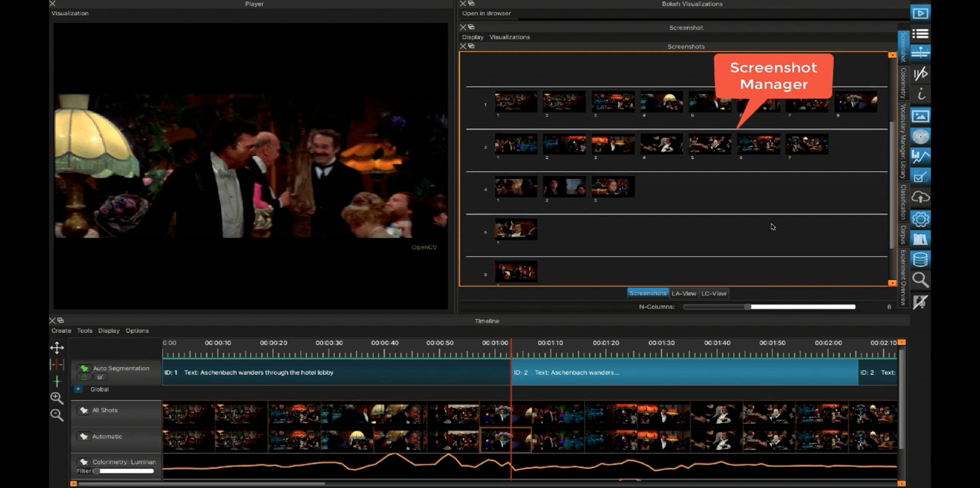Select the vertical Screenshot side tab

pyautogui.click(x=903, y=47)
